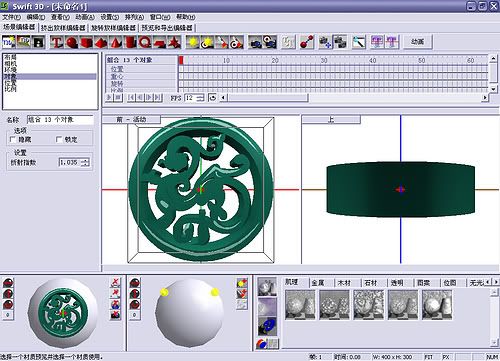Click the red playhead marker at frame zero

(x=181, y=60)
